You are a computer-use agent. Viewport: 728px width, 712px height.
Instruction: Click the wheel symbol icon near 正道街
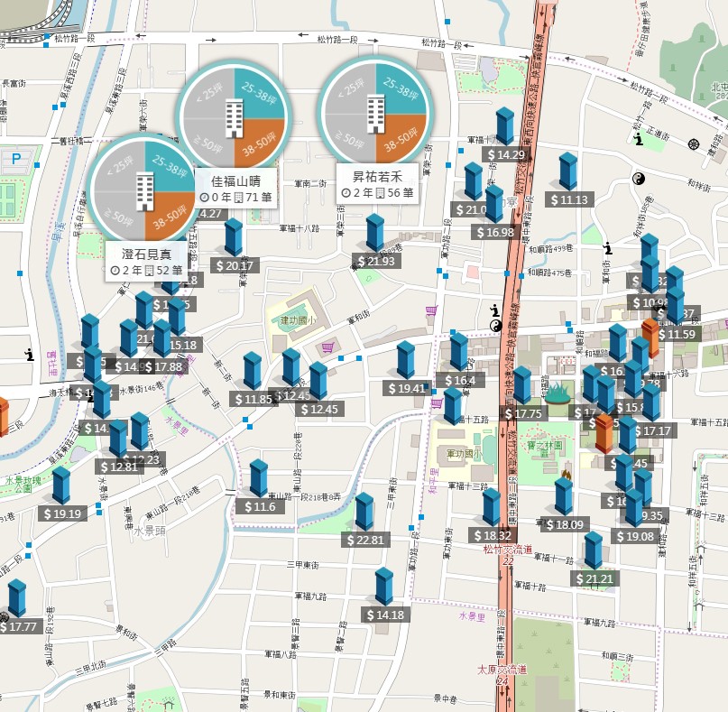tap(693, 144)
